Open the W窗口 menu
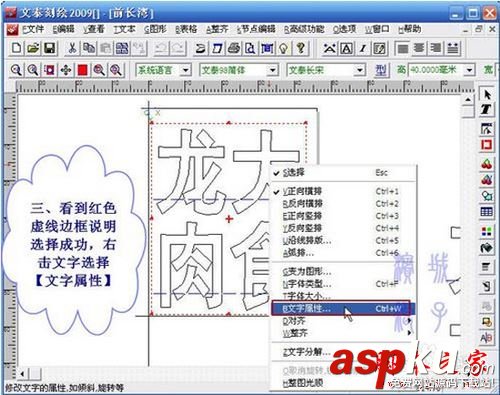The width and height of the screenshot is (500, 395). tap(377, 29)
